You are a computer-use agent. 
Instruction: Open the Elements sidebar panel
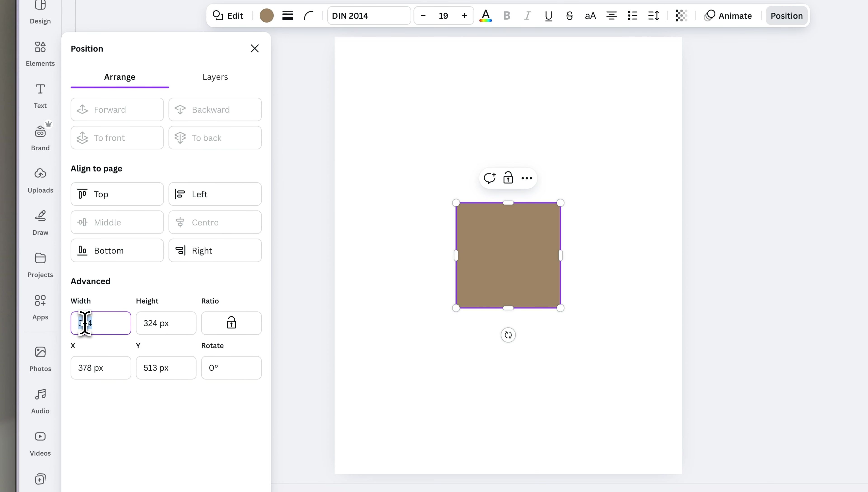(40, 54)
